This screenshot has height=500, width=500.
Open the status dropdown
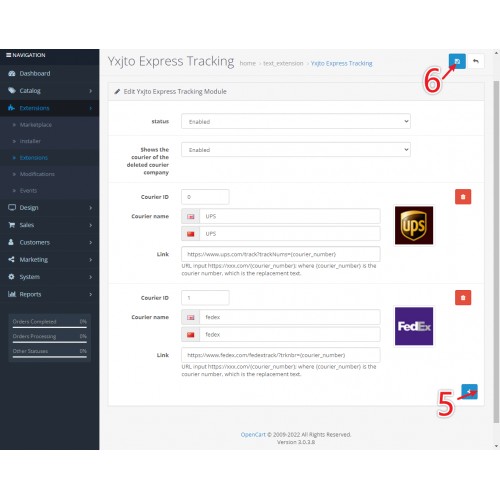tap(296, 121)
